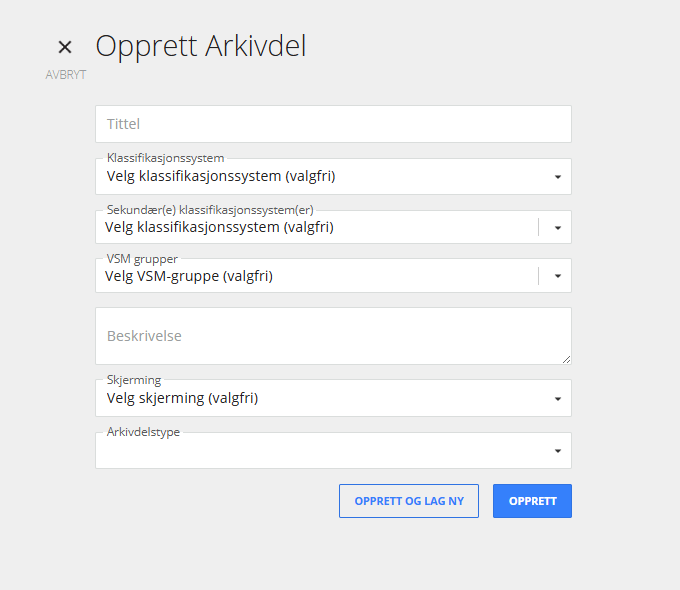The height and width of the screenshot is (590, 680).
Task: Click the Arkivdelstype field label
Action: coord(143,432)
